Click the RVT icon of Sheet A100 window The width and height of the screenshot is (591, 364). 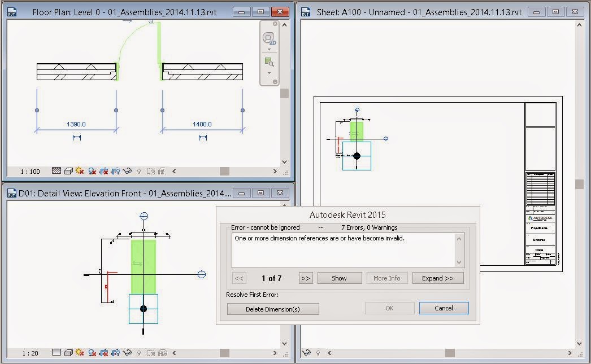(x=306, y=12)
